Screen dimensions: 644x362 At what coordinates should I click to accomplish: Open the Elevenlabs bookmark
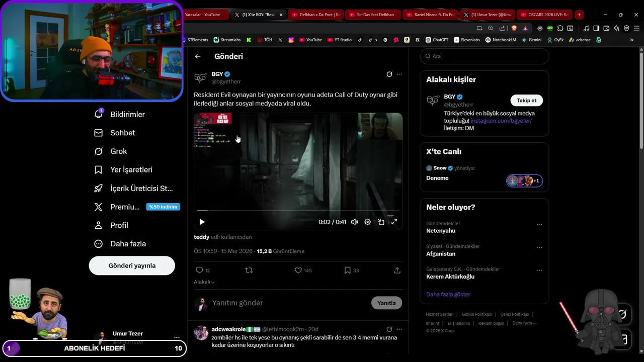pyautogui.click(x=466, y=40)
